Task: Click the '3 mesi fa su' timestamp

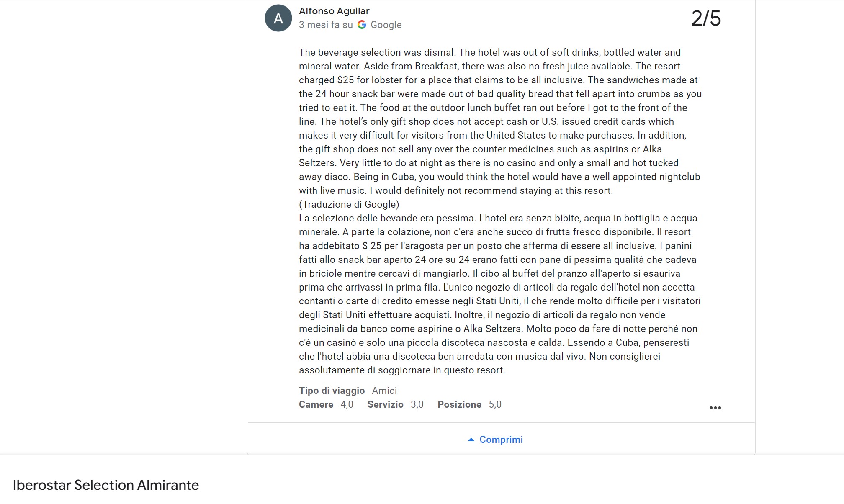Action: click(x=326, y=25)
